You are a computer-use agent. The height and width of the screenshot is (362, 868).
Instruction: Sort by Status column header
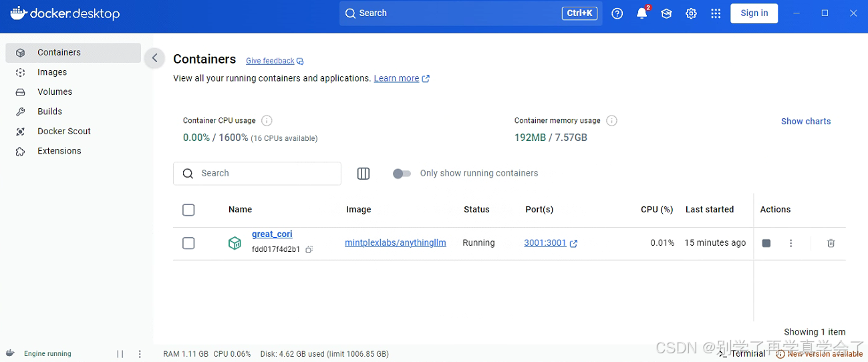(x=476, y=210)
